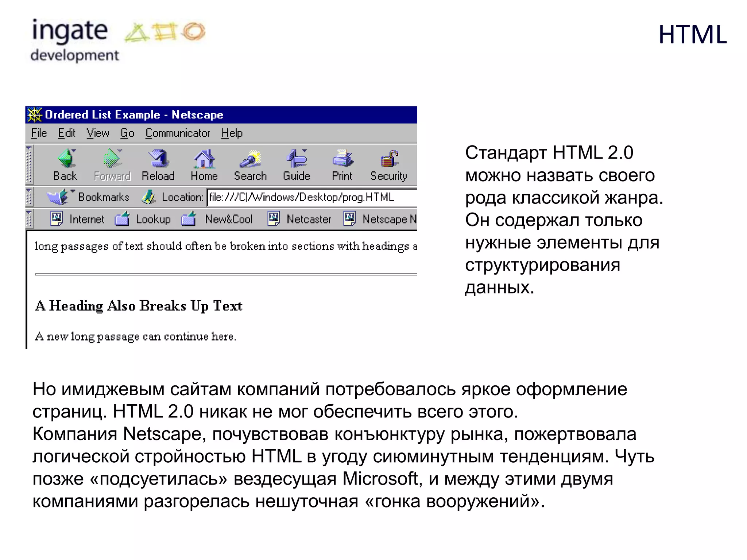This screenshot has height=560, width=747.
Task: Expand the Back button history arrow
Action: (x=74, y=151)
